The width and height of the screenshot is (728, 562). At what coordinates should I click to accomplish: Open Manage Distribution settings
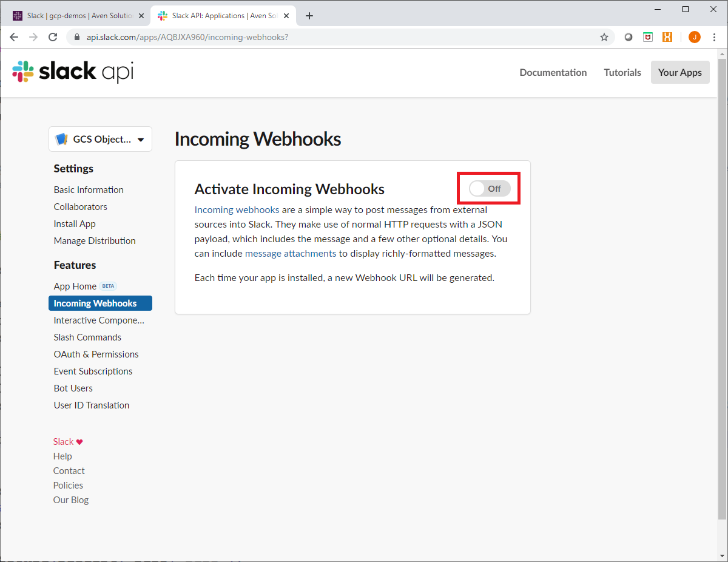(x=95, y=241)
